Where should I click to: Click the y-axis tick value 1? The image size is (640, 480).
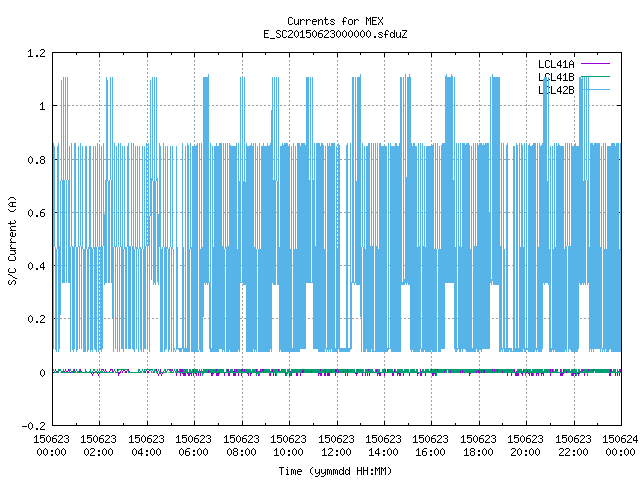coord(42,107)
